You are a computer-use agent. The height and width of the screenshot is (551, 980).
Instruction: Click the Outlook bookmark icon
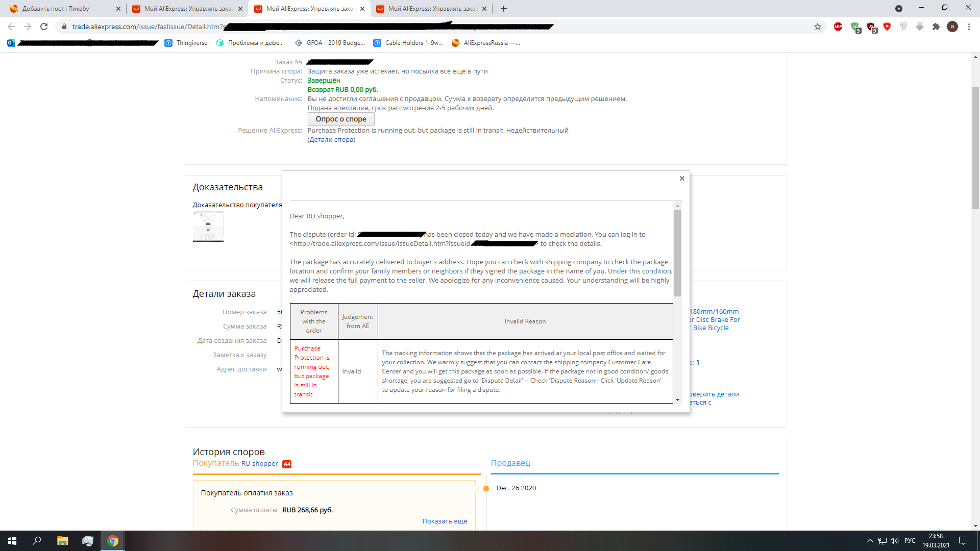pos(11,43)
